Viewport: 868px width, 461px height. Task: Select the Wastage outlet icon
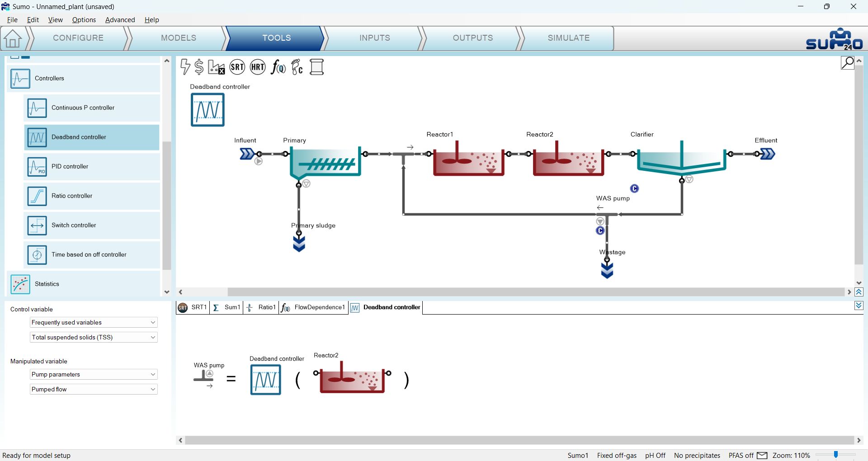[607, 271]
